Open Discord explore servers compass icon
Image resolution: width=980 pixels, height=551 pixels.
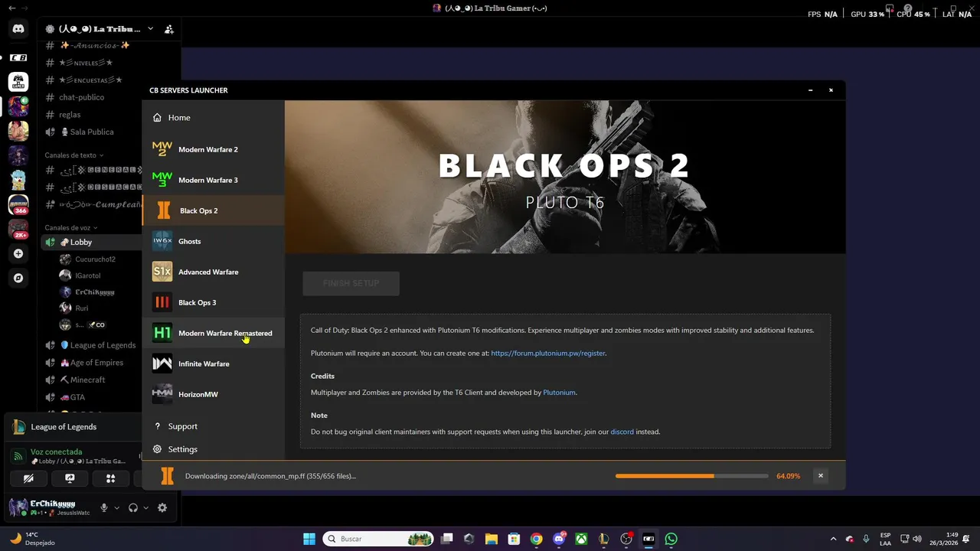point(18,278)
